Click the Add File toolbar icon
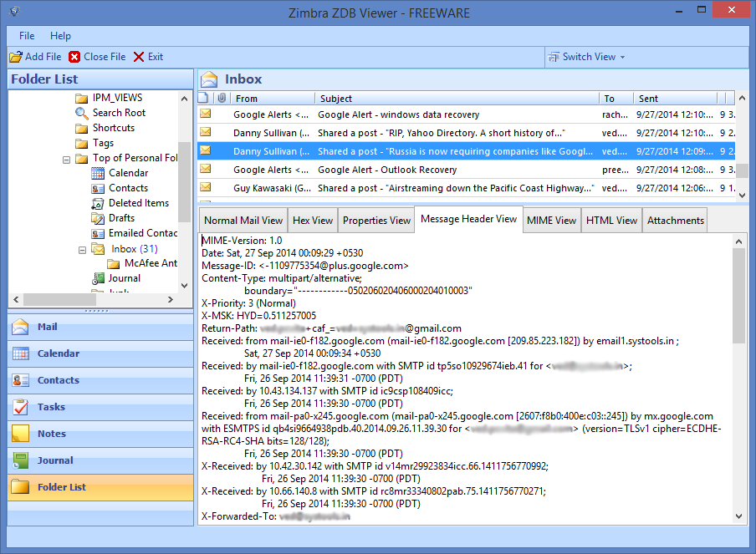Image resolution: width=756 pixels, height=554 pixels. 15,57
